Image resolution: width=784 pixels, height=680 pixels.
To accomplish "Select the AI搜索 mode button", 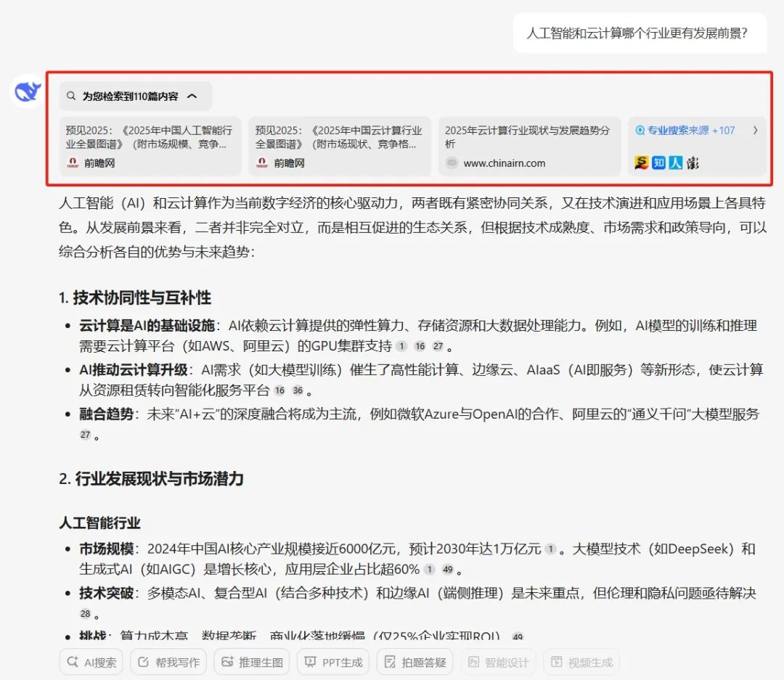I will pyautogui.click(x=91, y=662).
